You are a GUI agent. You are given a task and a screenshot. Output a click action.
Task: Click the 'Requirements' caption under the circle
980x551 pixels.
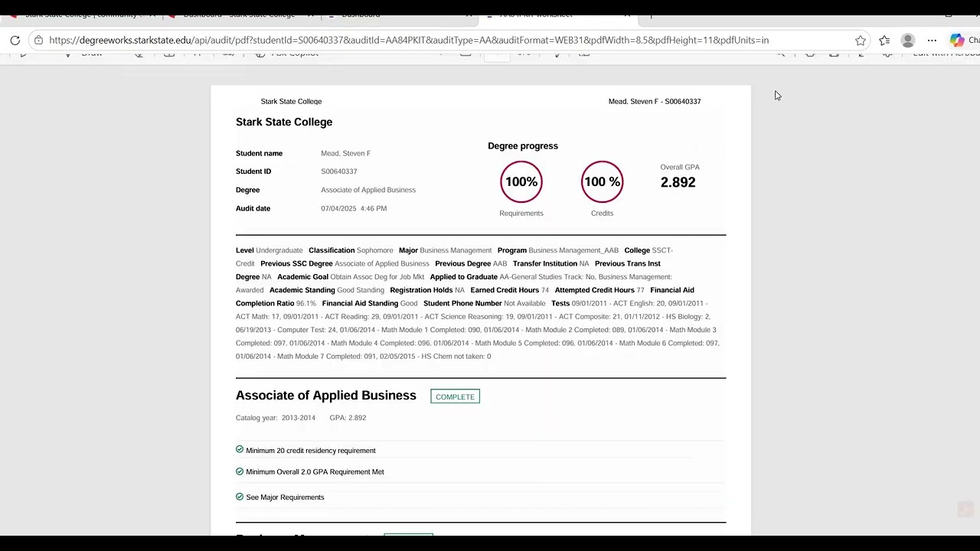coord(521,213)
